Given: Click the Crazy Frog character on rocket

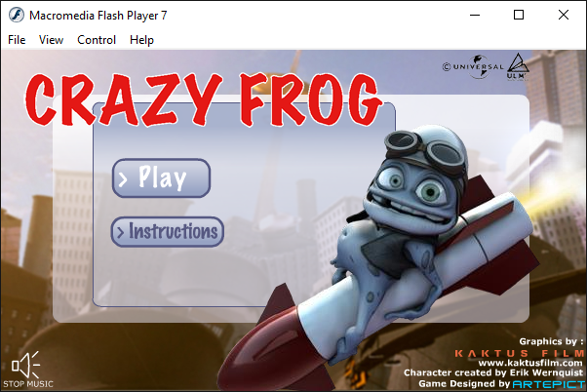Looking at the screenshot, I should (401, 240).
